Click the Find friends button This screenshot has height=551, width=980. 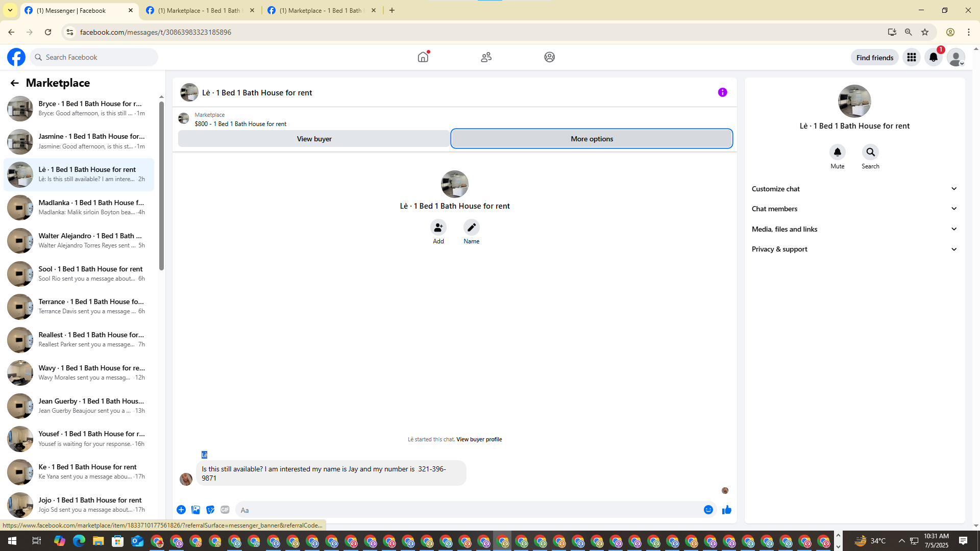coord(874,58)
